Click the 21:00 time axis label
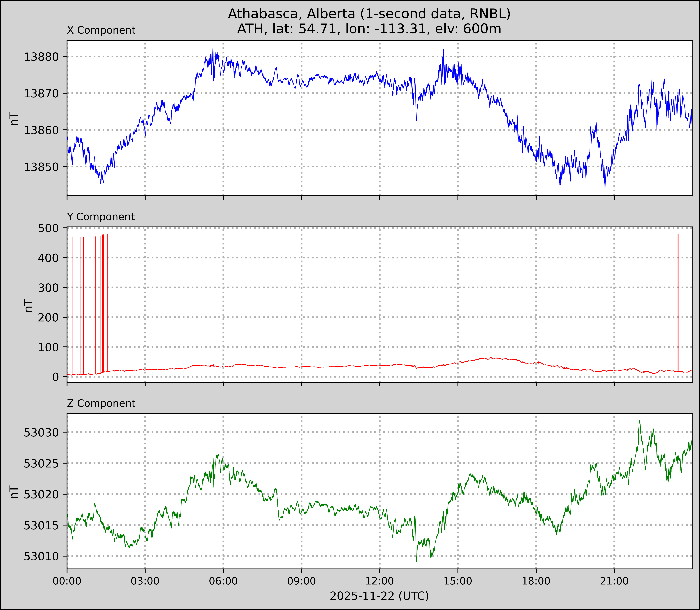The image size is (700, 610). 614,581
